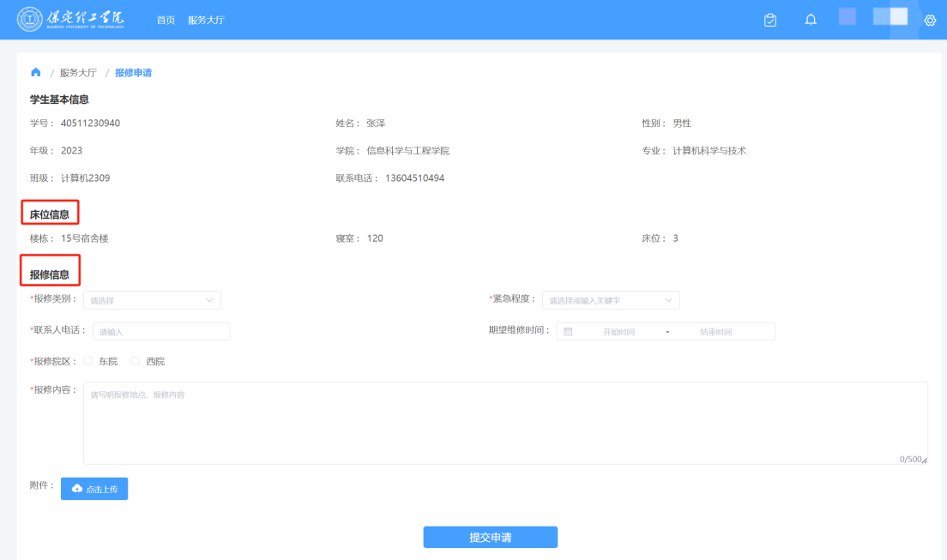Open the settings gear icon
The width and height of the screenshot is (947, 560).
[x=930, y=19]
